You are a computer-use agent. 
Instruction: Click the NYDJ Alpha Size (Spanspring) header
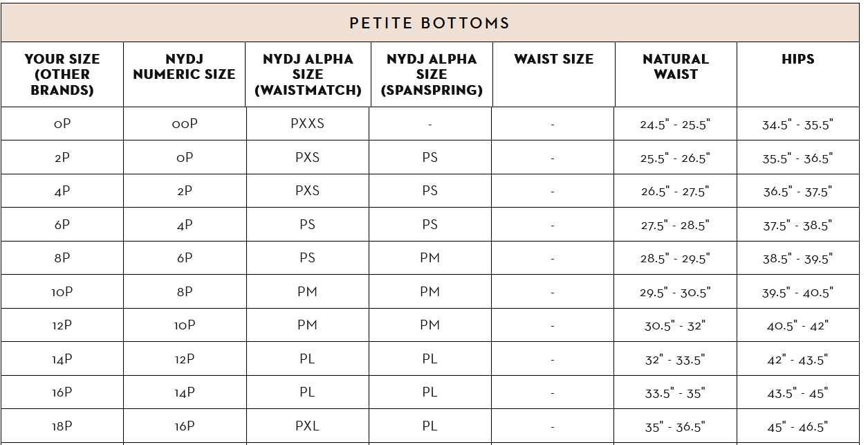432,74
